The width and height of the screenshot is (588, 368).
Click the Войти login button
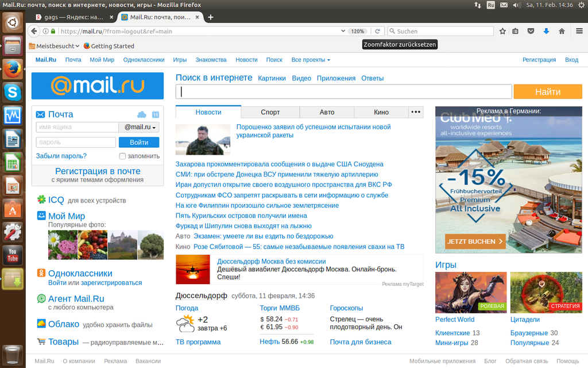tap(139, 143)
